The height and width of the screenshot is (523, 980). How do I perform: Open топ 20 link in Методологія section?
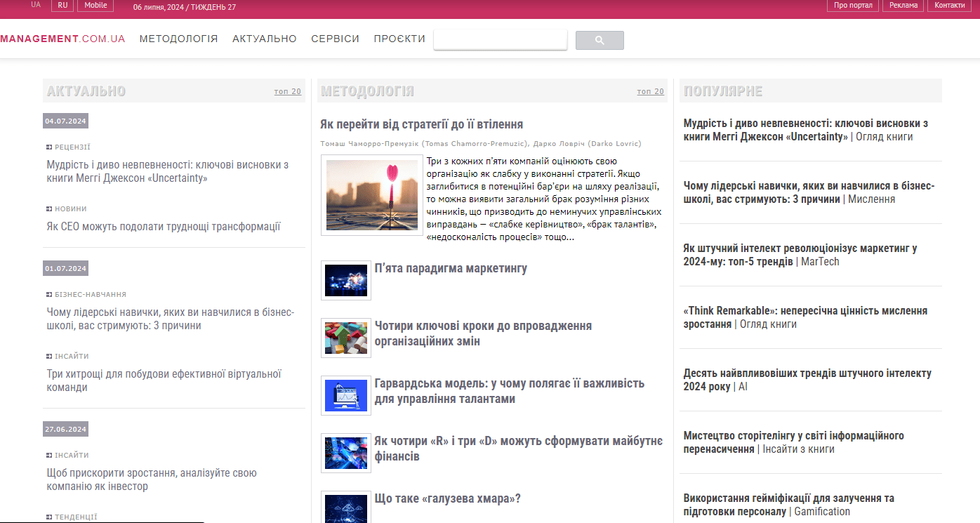click(x=650, y=91)
